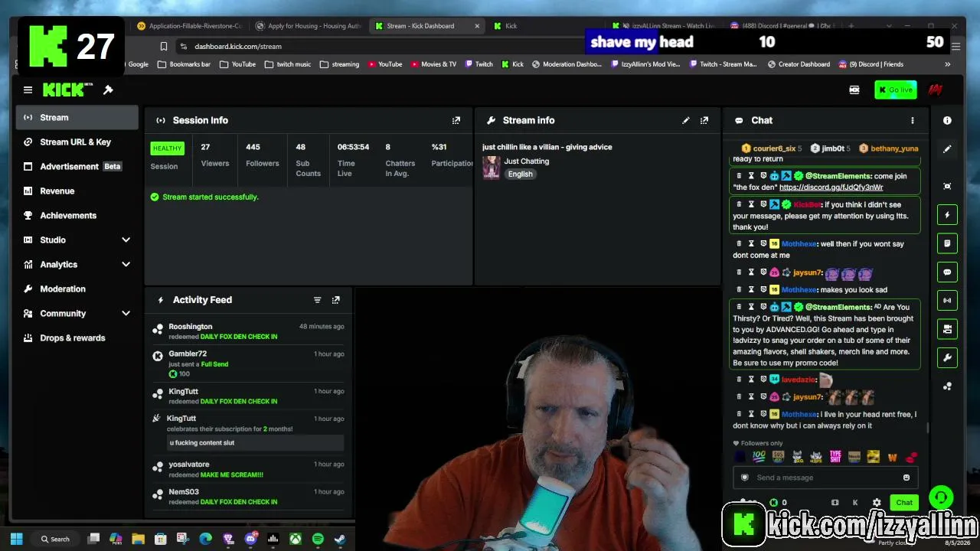Expand the Community sidebar section
980x551 pixels.
(x=126, y=313)
